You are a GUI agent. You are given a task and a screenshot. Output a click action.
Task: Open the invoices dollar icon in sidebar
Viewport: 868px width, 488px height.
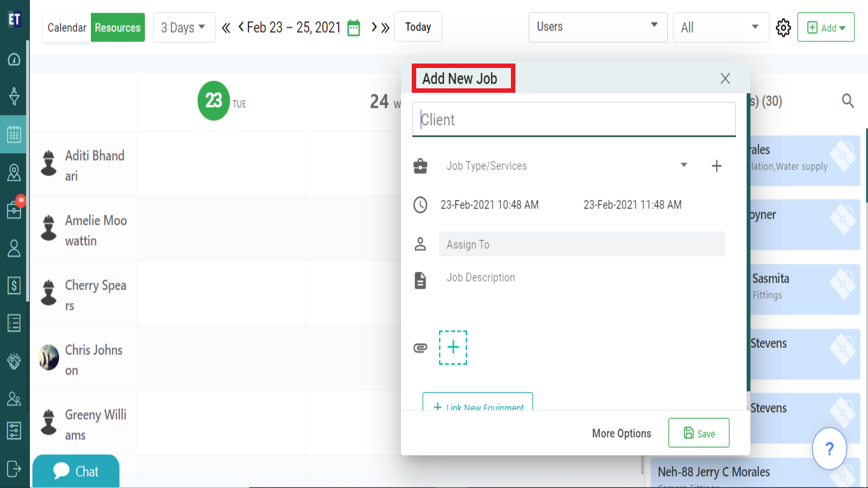[x=14, y=285]
